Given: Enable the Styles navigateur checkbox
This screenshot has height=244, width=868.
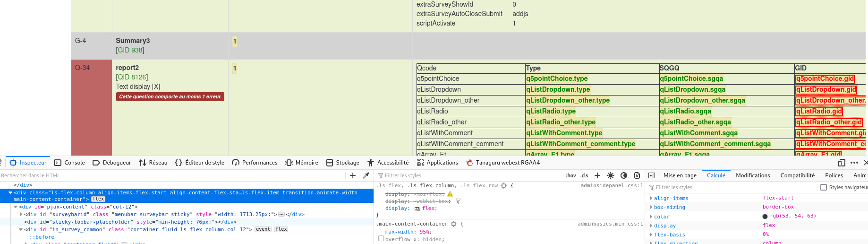Looking at the screenshot, I should 824,187.
